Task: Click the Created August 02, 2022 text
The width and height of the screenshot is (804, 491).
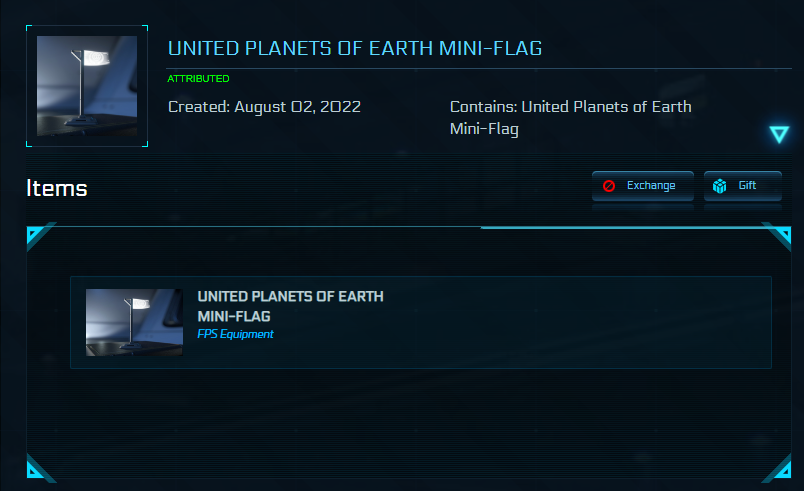Action: pos(264,107)
